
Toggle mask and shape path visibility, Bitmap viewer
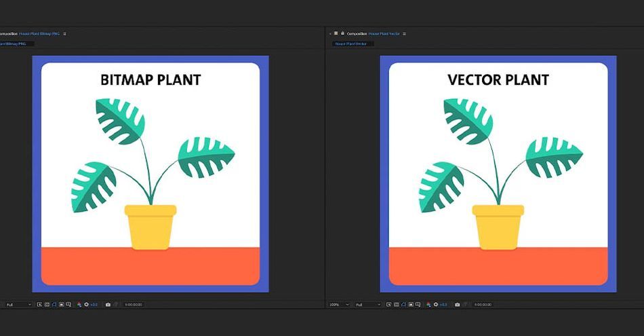pyautogui.click(x=54, y=305)
